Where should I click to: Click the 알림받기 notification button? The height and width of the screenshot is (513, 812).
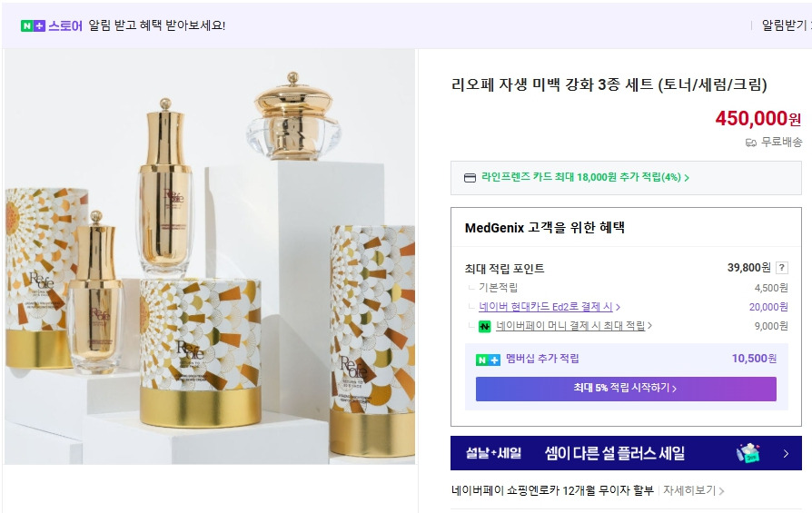pos(784,25)
